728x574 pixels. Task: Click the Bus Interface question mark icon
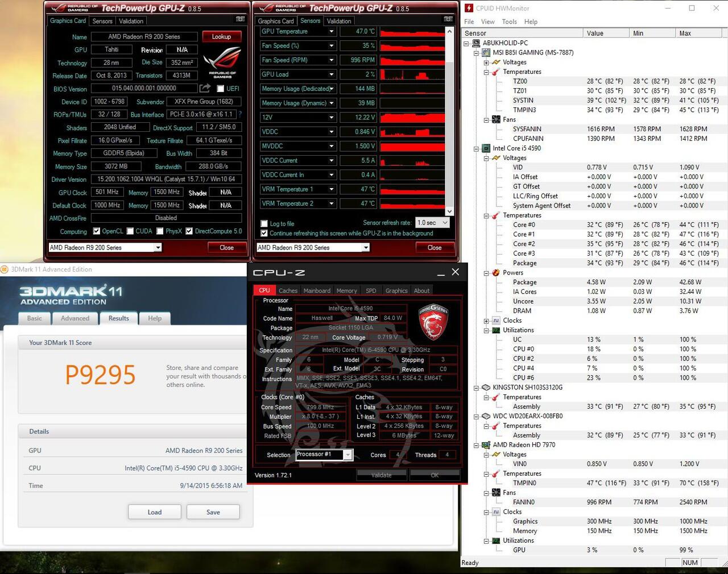(240, 114)
